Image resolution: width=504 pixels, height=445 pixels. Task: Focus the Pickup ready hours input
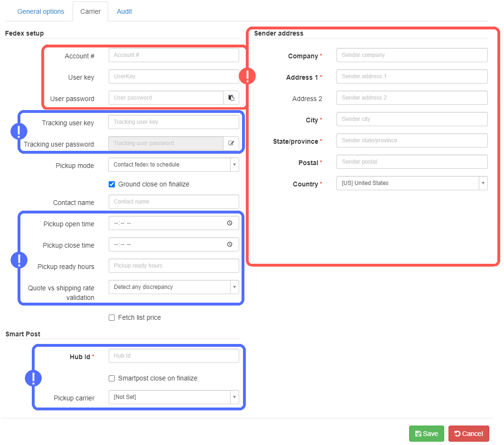pos(174,266)
